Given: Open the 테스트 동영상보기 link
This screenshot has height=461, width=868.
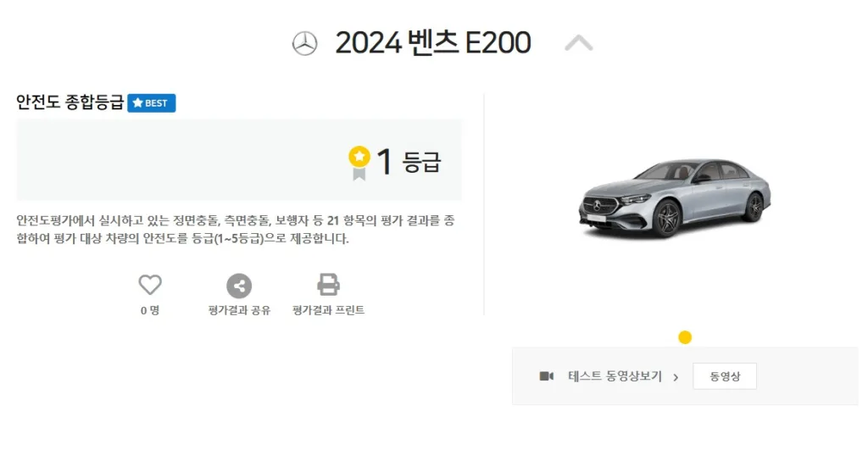Looking at the screenshot, I should (615, 376).
